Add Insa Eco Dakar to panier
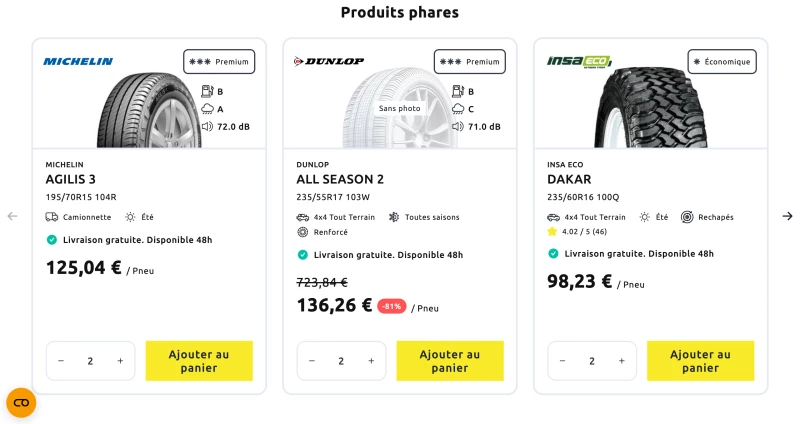800x424 pixels. [701, 361]
